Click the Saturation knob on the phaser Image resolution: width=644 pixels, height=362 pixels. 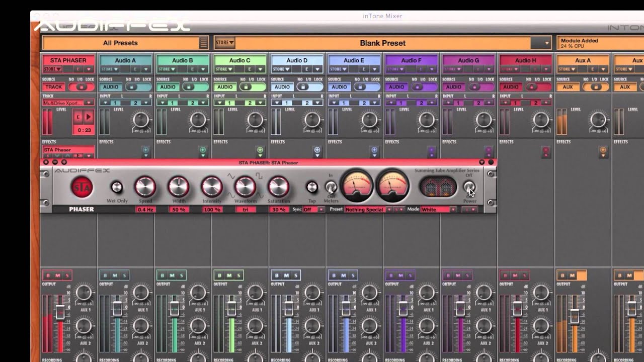coord(278,187)
